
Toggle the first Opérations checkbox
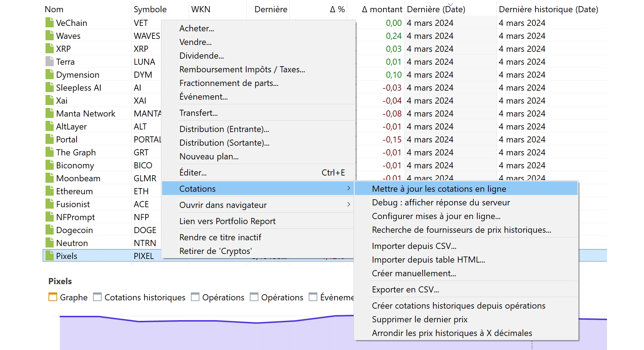[195, 297]
